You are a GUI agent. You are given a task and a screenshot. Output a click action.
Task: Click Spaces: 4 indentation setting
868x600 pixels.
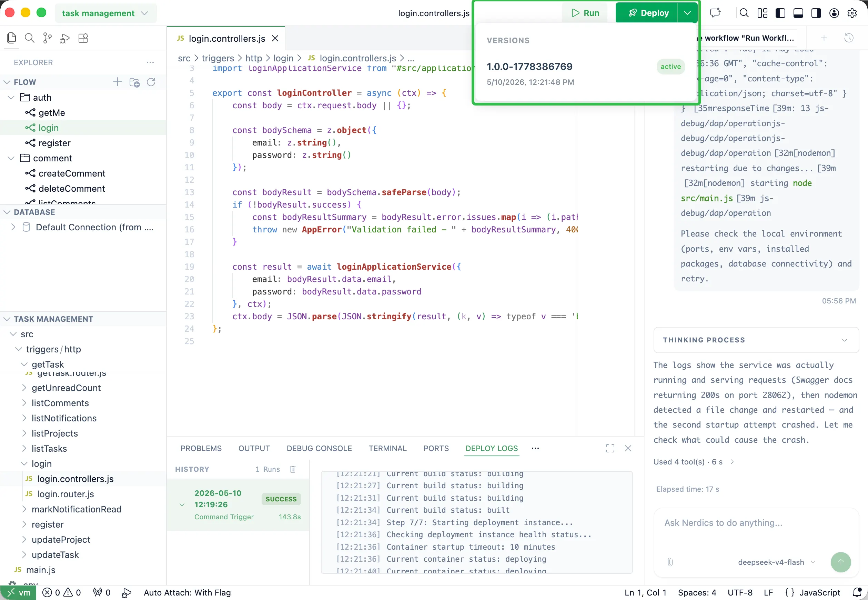[697, 592]
